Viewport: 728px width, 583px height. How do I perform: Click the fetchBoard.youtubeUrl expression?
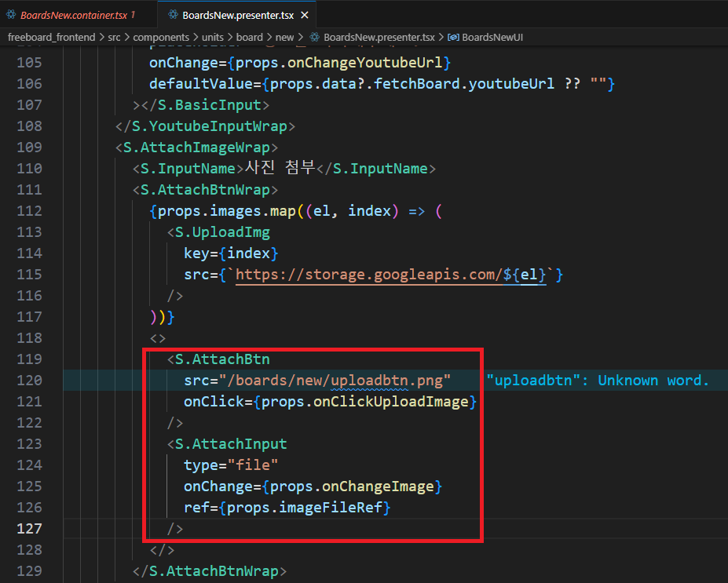pos(464,84)
